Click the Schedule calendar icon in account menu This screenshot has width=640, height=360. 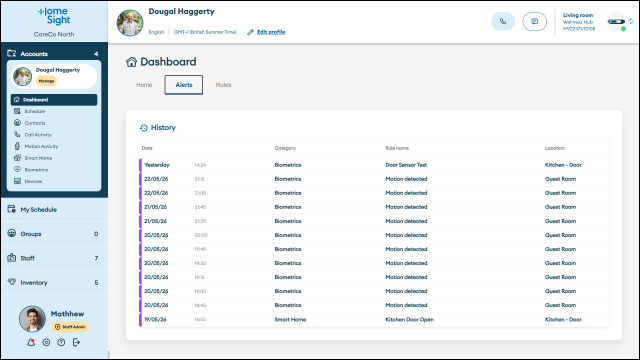click(x=17, y=111)
